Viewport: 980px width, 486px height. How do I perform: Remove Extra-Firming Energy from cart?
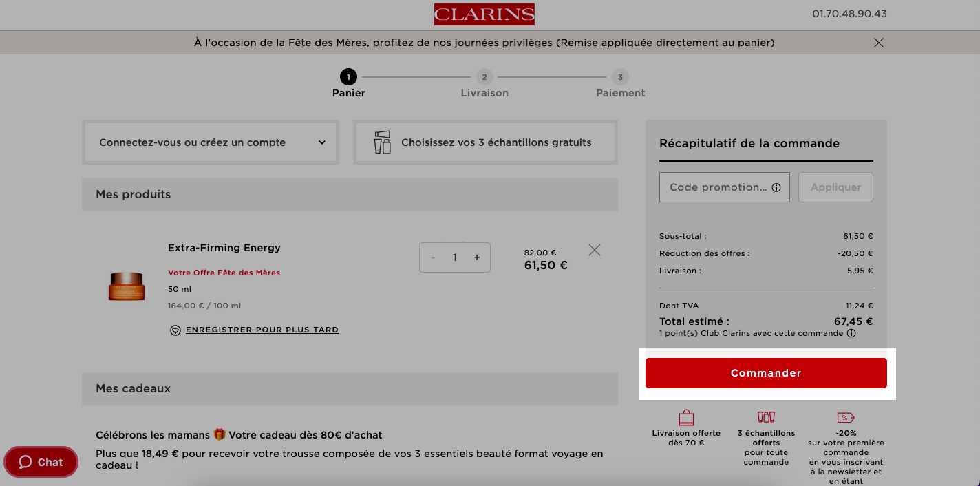pos(595,250)
